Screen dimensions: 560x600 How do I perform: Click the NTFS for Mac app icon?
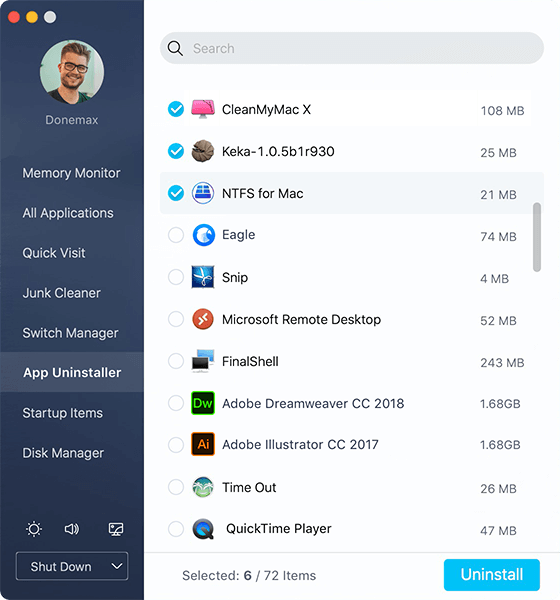pyautogui.click(x=203, y=193)
